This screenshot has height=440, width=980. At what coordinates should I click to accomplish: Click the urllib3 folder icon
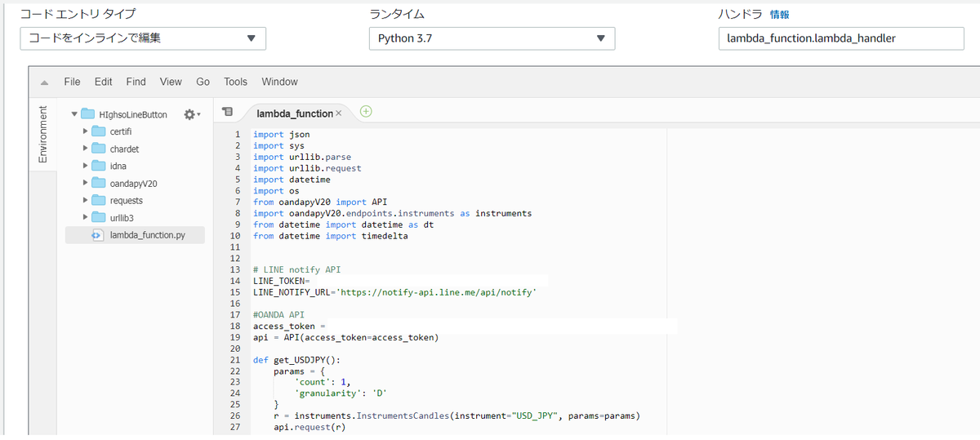click(98, 218)
